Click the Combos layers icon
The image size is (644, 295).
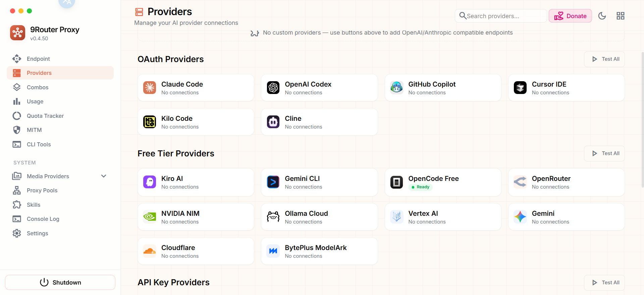(x=17, y=87)
